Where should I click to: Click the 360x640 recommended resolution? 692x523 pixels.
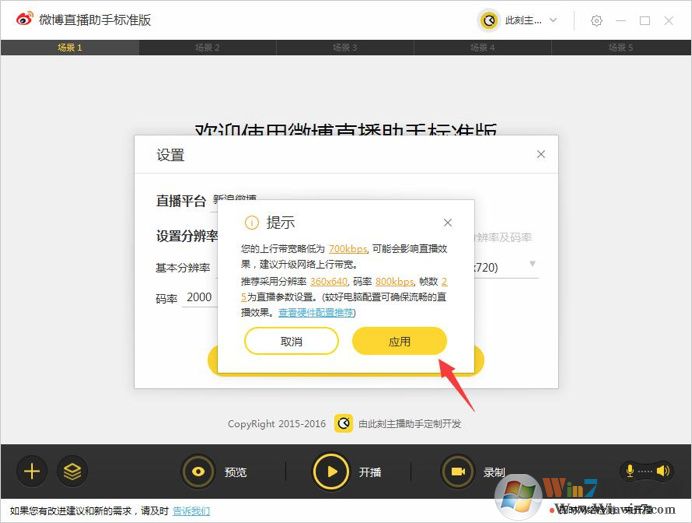click(329, 282)
